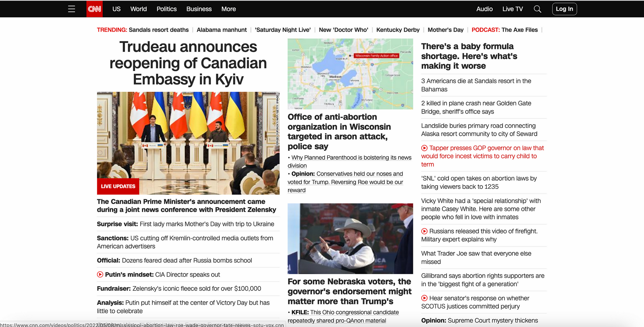Open Vicky White special relationship story
Image resolution: width=644 pixels, height=327 pixels.
point(481,209)
